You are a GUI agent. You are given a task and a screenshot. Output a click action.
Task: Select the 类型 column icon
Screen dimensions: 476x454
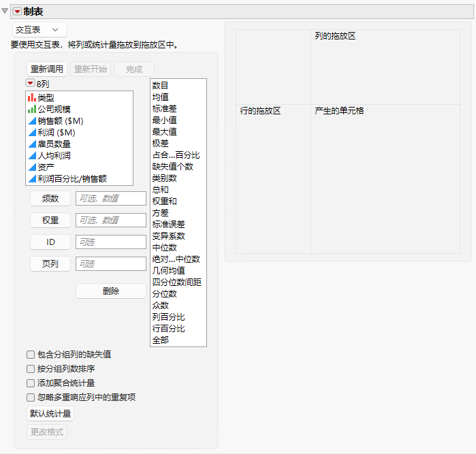[32, 97]
